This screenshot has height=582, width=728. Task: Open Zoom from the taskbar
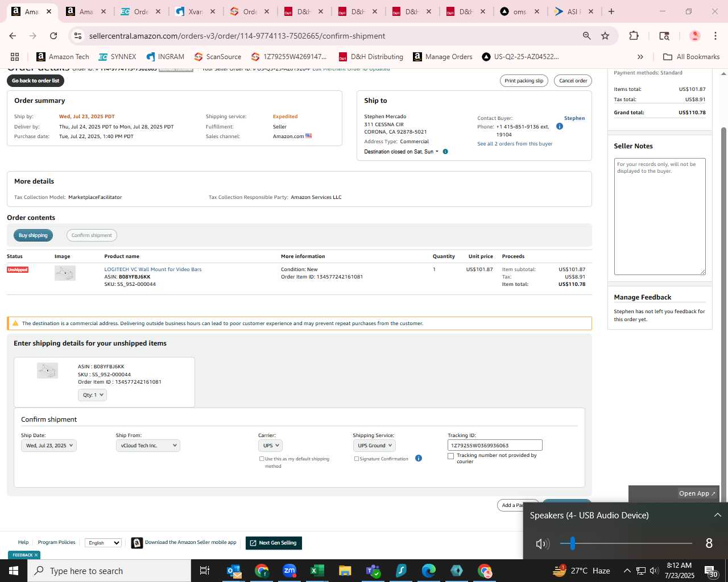pos(289,571)
